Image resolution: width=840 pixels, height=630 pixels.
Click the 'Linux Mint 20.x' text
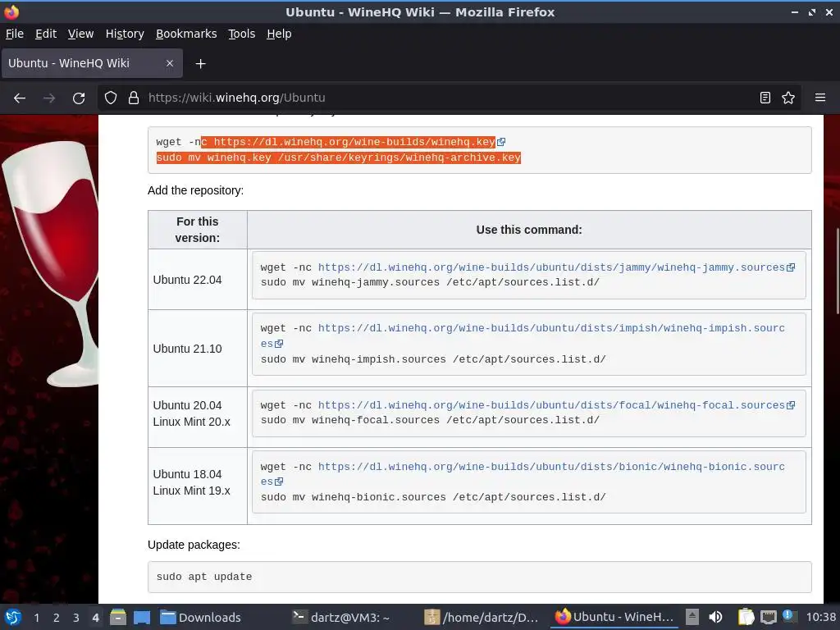(x=191, y=422)
